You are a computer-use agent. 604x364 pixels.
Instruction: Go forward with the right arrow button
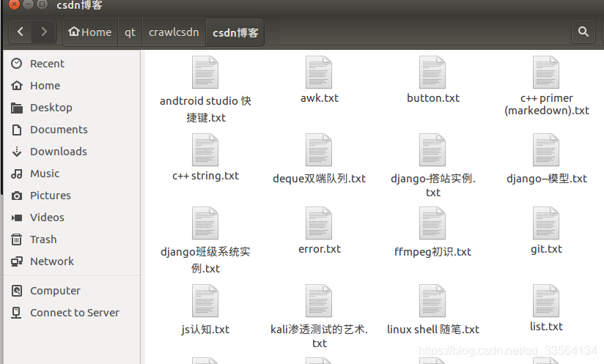[44, 31]
